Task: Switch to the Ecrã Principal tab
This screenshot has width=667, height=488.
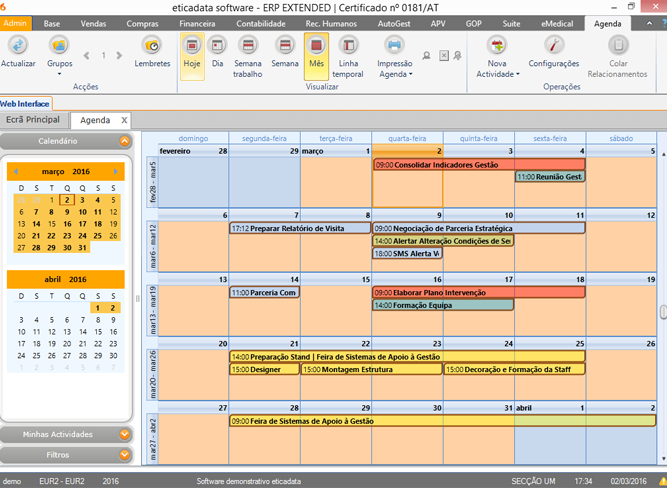Action: coord(33,120)
